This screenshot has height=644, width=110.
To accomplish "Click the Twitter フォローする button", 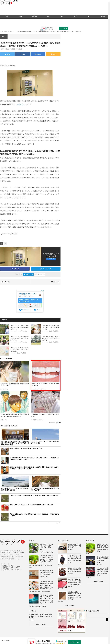I will pyautogui.click(x=28, y=274).
